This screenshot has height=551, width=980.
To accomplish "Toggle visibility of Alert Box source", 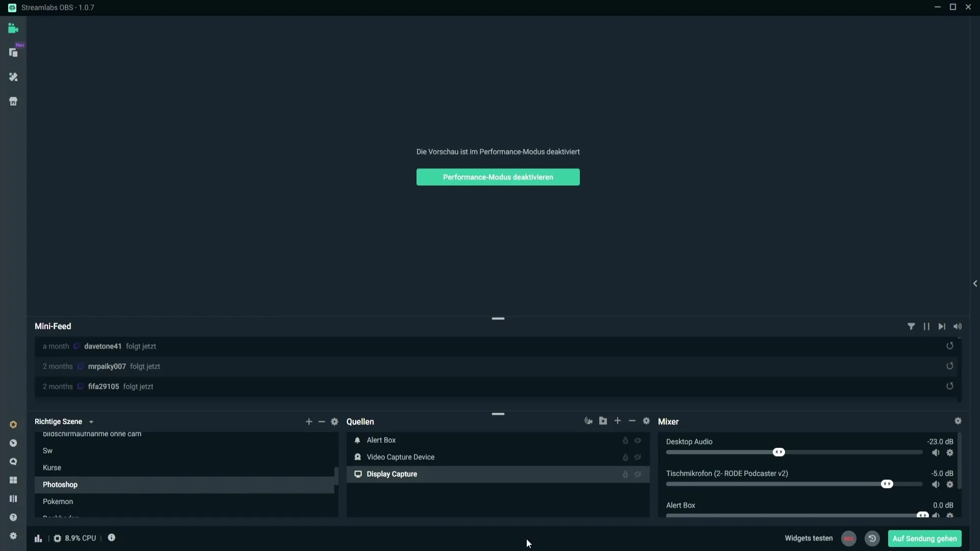I will coord(638,440).
